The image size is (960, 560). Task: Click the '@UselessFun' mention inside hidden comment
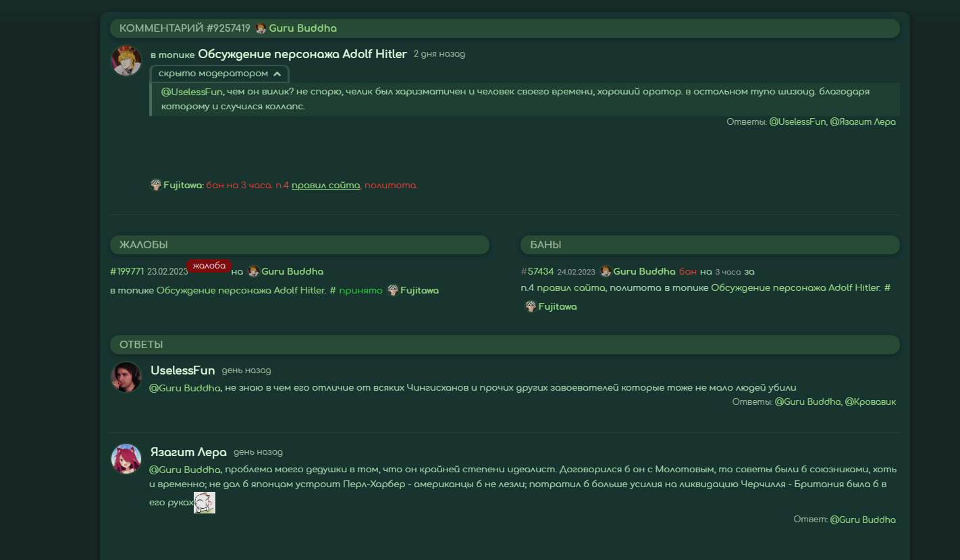(x=192, y=92)
